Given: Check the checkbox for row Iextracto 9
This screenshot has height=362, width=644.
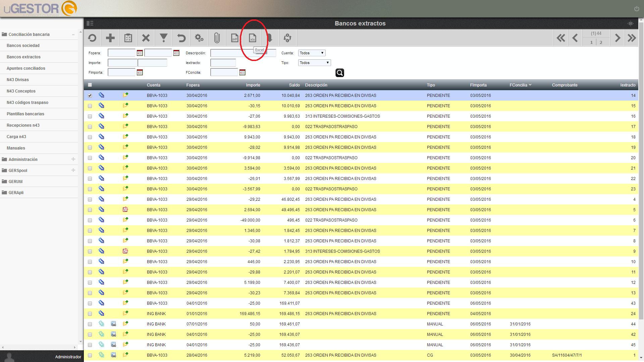Looking at the screenshot, I should click(90, 251).
